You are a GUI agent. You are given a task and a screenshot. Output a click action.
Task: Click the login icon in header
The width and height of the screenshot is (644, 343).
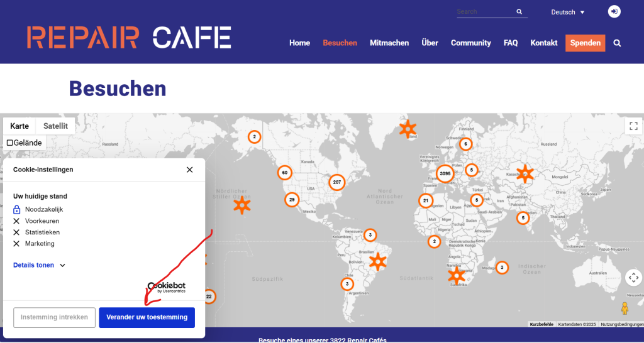[614, 12]
